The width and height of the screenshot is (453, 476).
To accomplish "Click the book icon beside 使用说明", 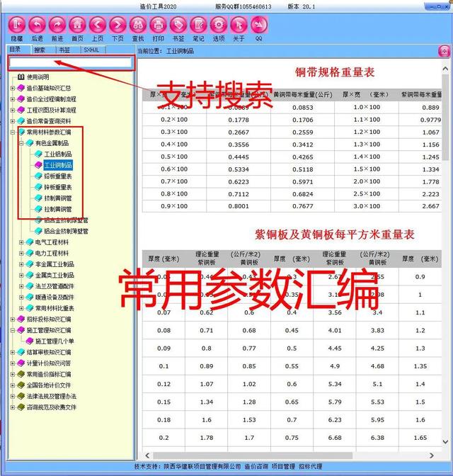I will (21, 76).
